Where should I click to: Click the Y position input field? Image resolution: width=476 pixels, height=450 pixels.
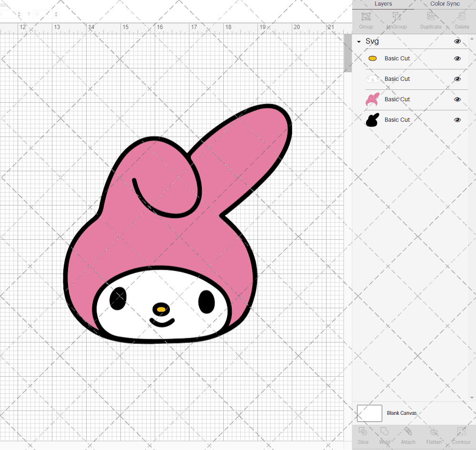tap(43, 14)
